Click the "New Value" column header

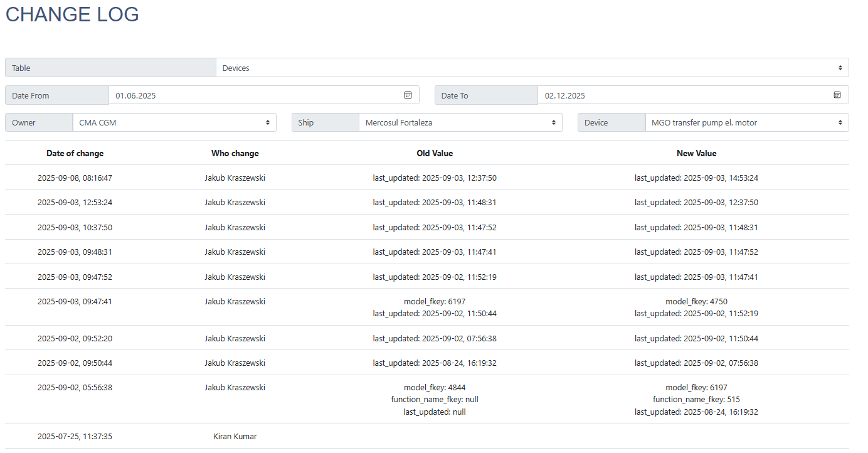[696, 153]
